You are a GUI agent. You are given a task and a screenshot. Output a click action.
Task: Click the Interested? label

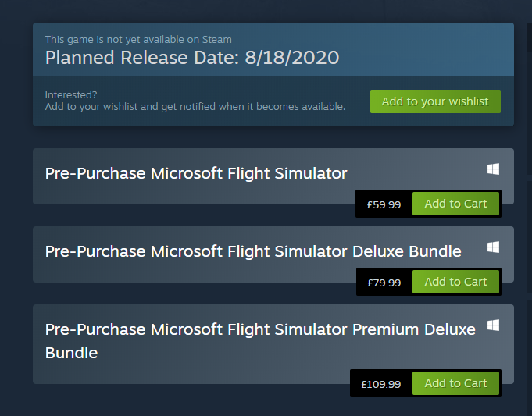[x=71, y=94]
